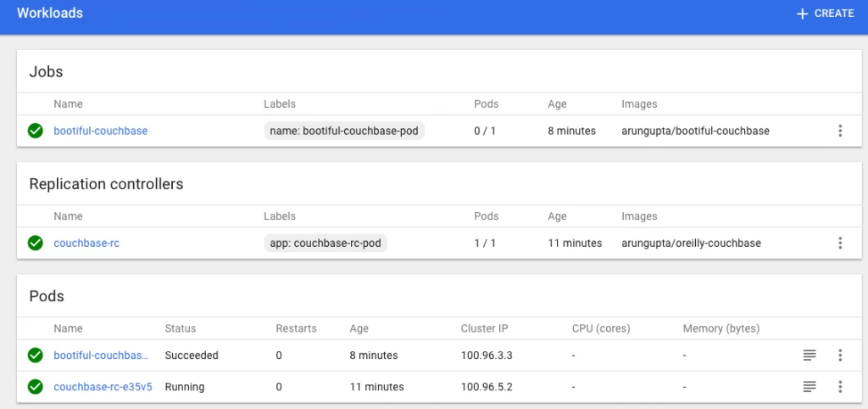Click the Pods section heading

(47, 296)
